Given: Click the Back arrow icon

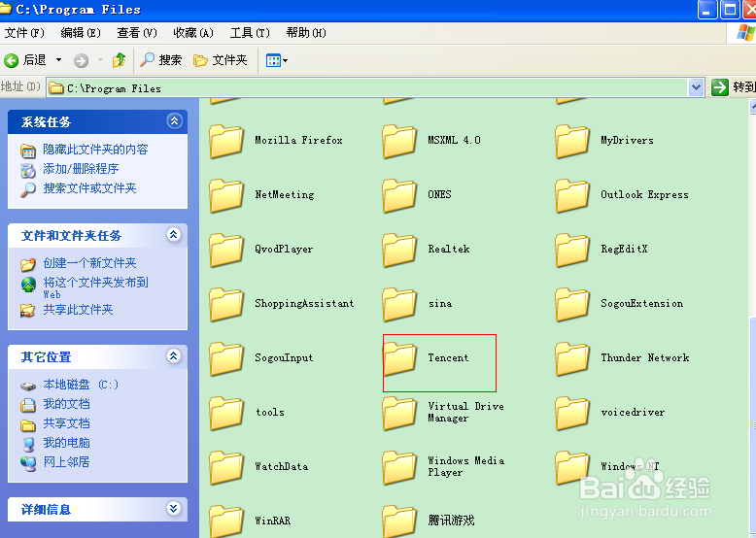Looking at the screenshot, I should point(11,60).
